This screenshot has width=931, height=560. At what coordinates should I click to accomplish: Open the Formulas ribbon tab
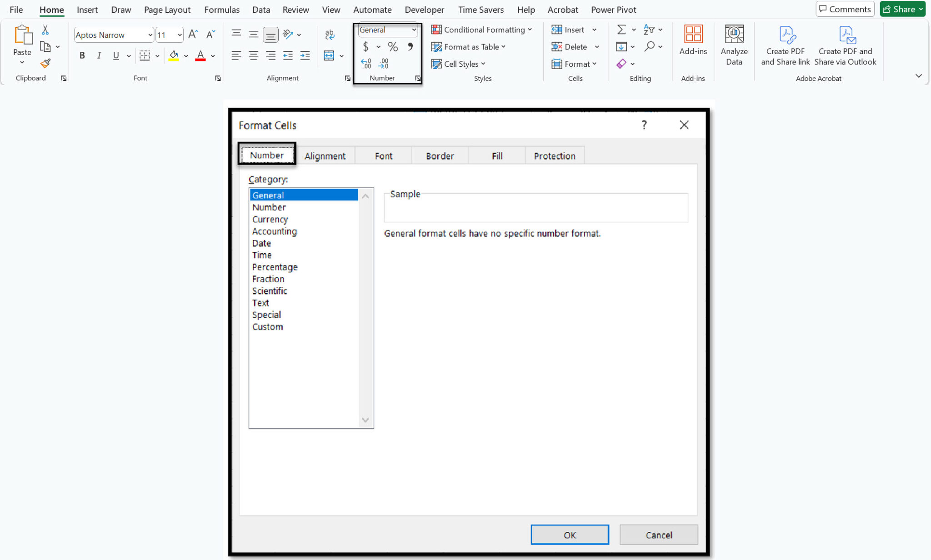222,10
